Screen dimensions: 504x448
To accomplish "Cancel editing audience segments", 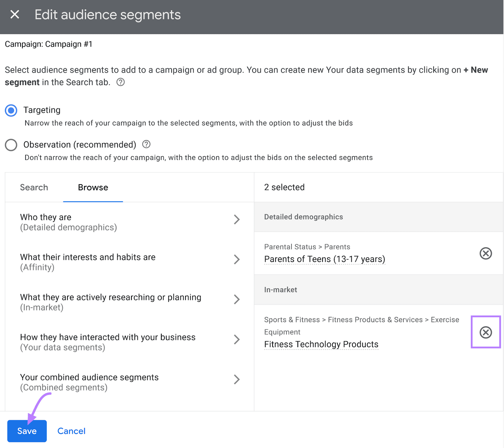I will click(71, 431).
